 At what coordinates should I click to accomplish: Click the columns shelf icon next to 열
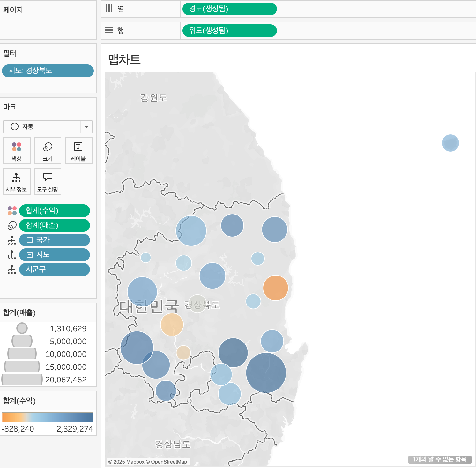109,9
